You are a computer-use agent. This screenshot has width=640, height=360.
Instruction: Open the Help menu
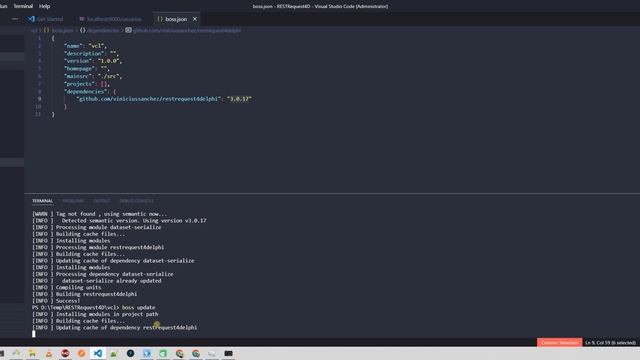pyautogui.click(x=44, y=6)
